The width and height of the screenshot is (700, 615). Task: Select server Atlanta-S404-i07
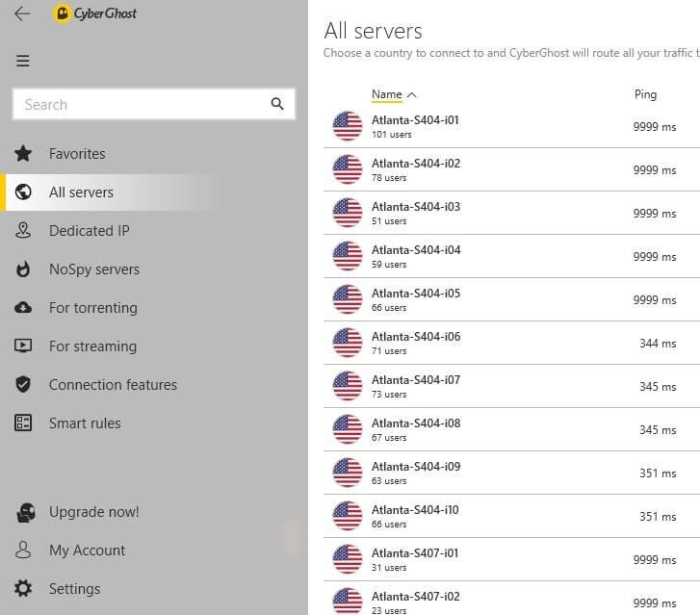click(x=511, y=386)
